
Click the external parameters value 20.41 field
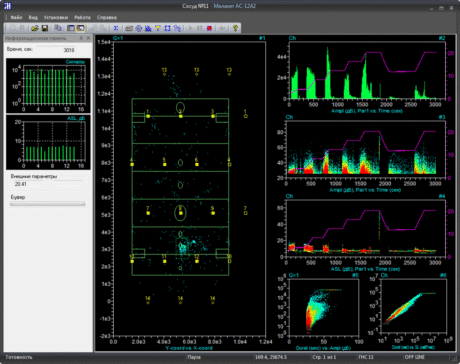(x=47, y=184)
